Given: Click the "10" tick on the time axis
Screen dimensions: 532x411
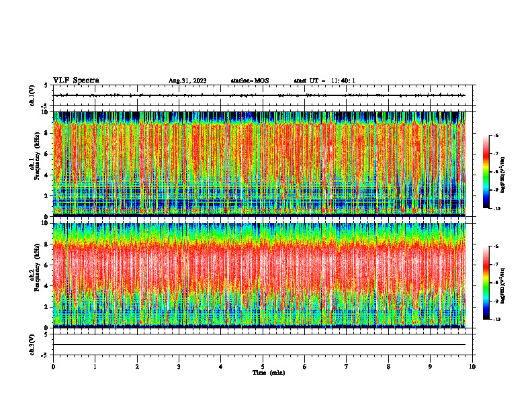Looking at the screenshot, I should (x=472, y=367).
